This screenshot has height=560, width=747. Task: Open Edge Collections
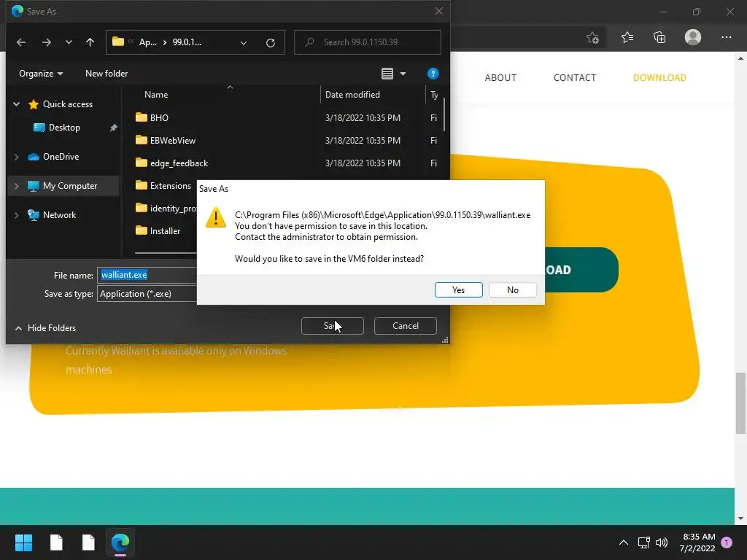click(x=659, y=37)
